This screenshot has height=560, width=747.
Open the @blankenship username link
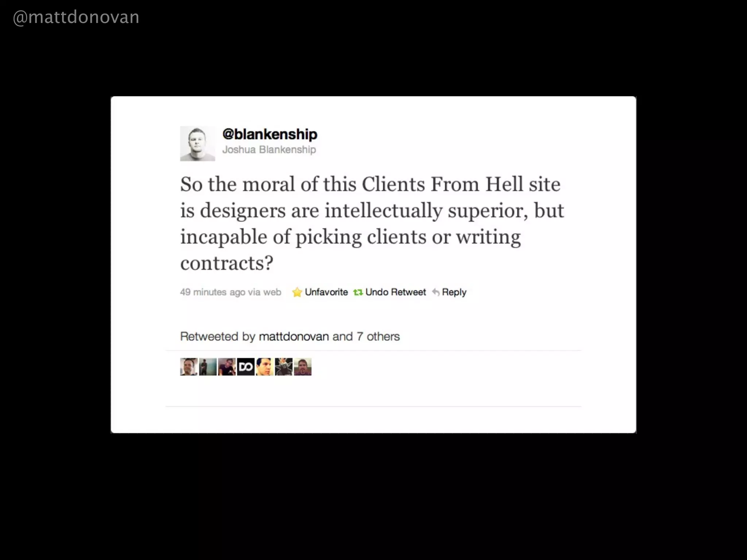click(270, 134)
